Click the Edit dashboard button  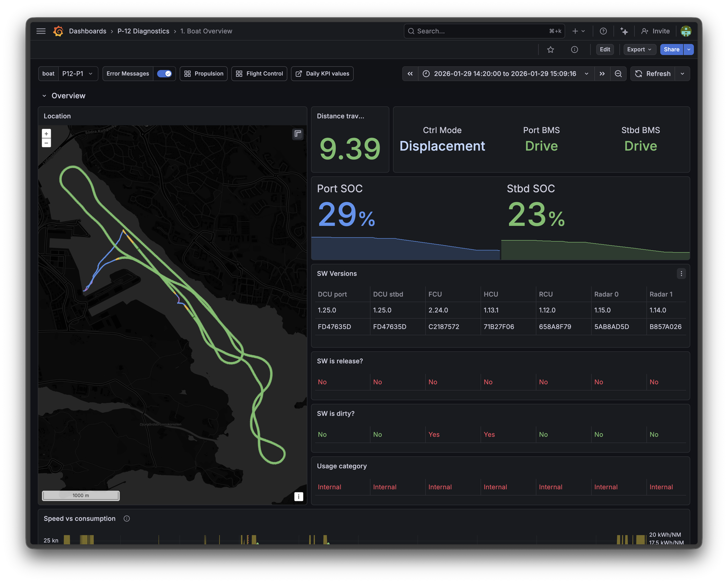point(605,50)
